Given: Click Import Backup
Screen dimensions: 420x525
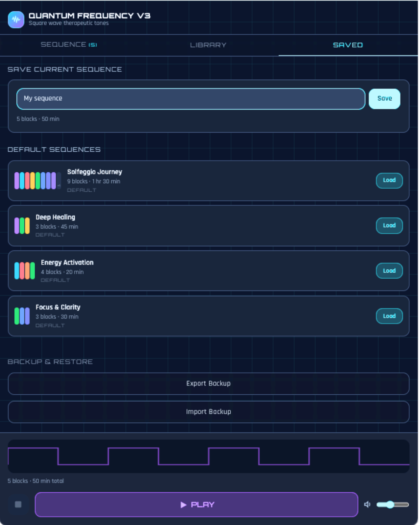Looking at the screenshot, I should click(208, 412).
